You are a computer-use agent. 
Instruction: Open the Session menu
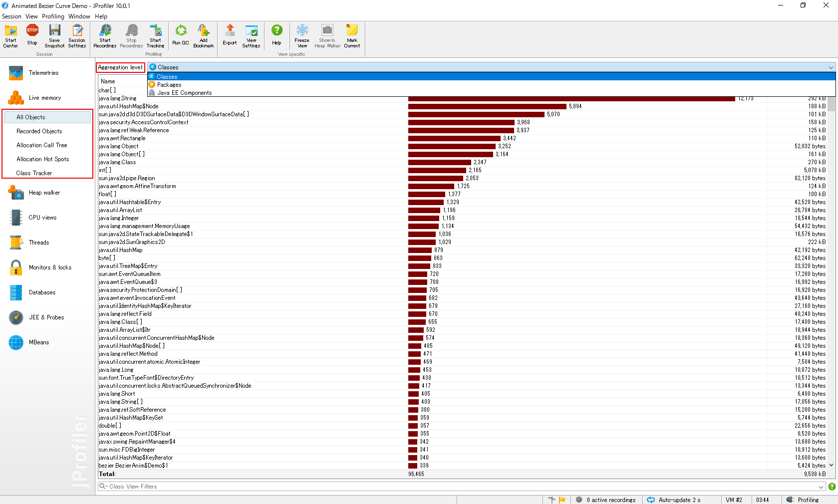pos(11,16)
